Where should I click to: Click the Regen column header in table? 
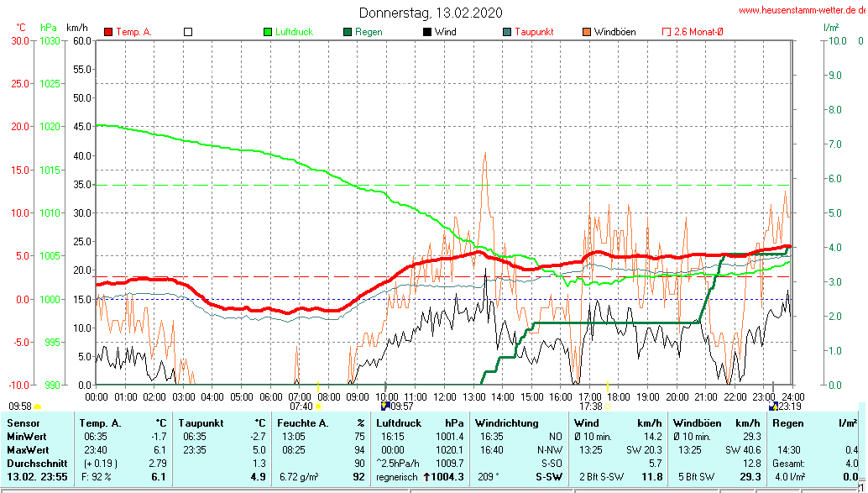tap(789, 422)
